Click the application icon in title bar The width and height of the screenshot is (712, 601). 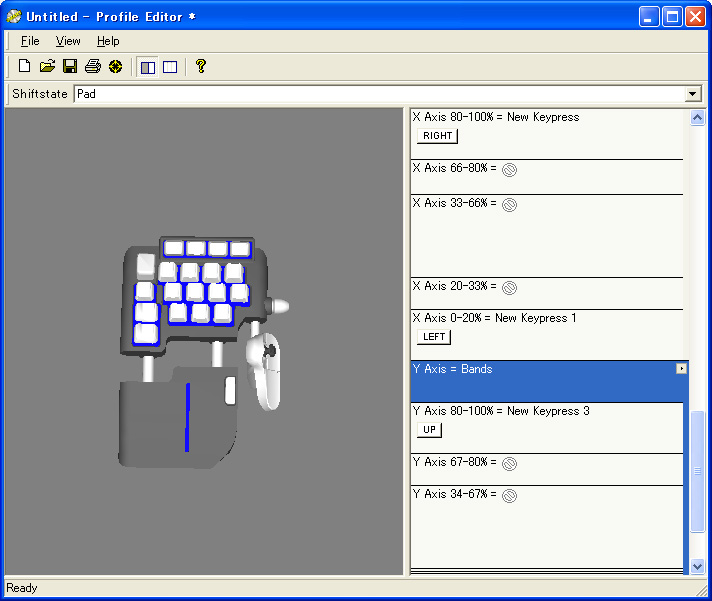tap(14, 17)
